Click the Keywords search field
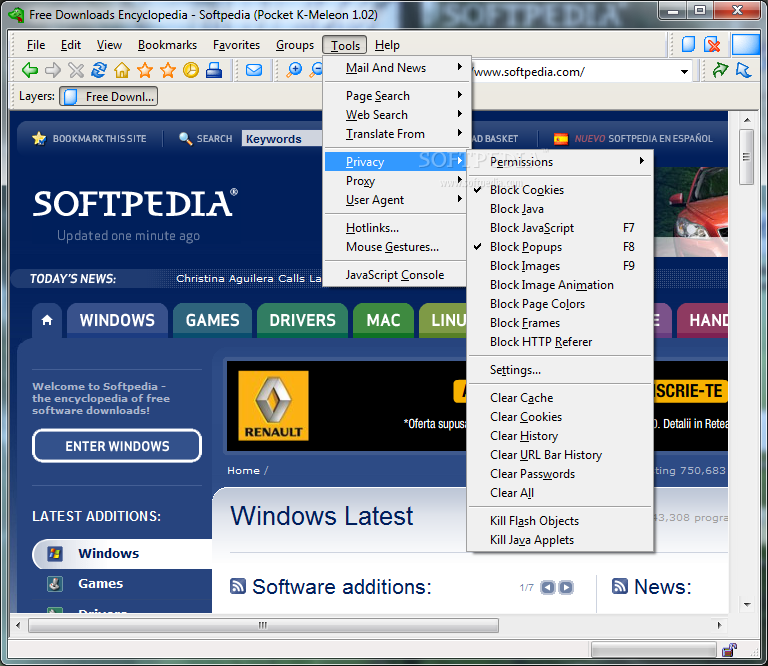Viewport: 768px width, 666px height. tap(282, 139)
